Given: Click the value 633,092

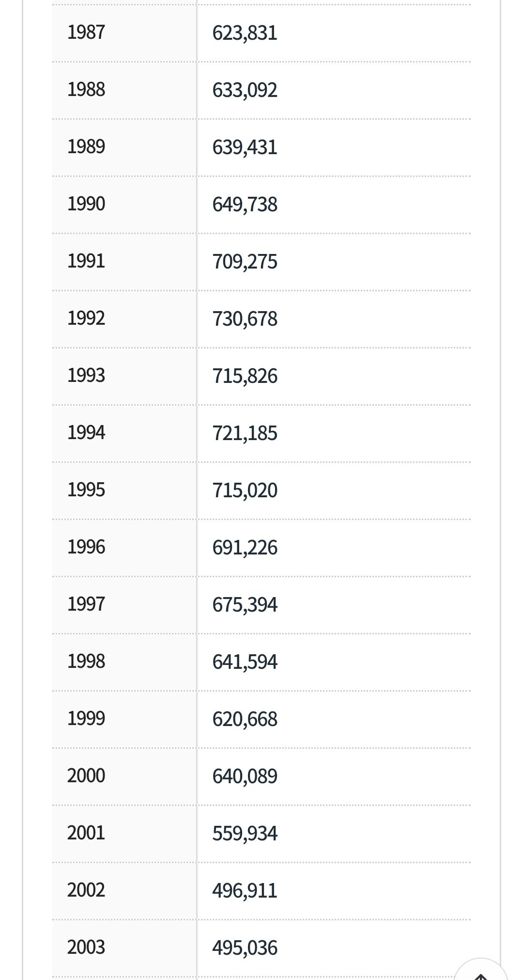Looking at the screenshot, I should (x=245, y=90).
